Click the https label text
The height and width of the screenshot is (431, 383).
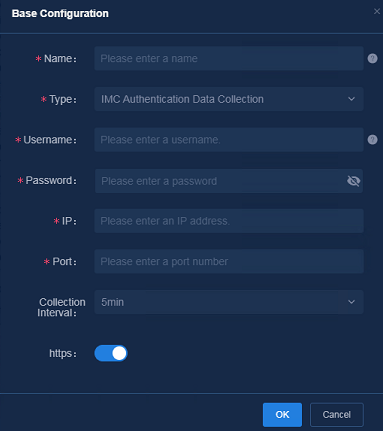(x=63, y=353)
